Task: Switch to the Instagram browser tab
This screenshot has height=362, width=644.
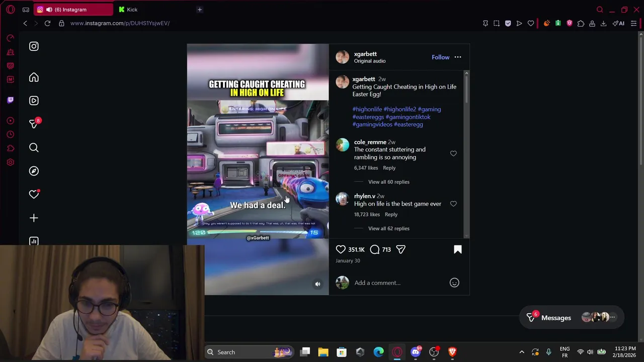Action: click(74, 10)
